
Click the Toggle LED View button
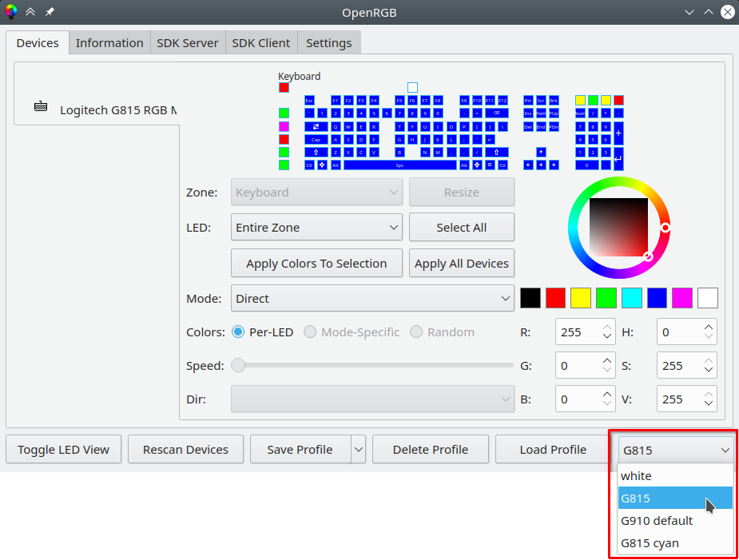coord(64,449)
